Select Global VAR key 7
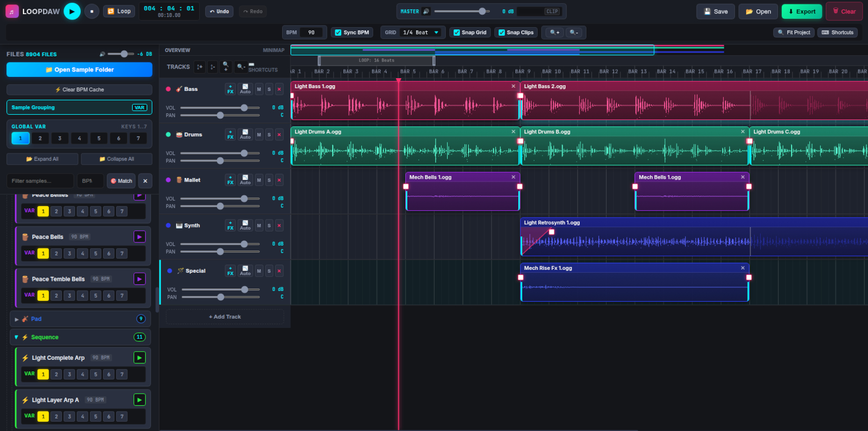The height and width of the screenshot is (431, 868). point(138,138)
